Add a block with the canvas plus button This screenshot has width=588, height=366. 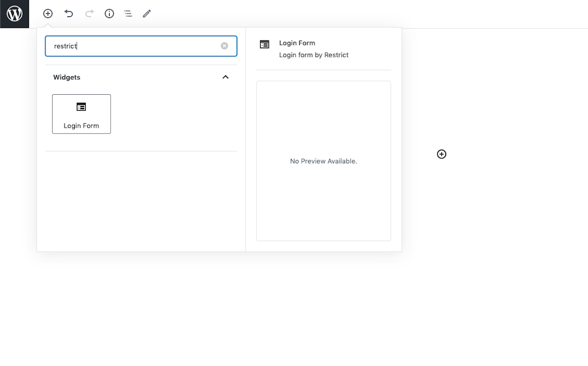(x=441, y=154)
